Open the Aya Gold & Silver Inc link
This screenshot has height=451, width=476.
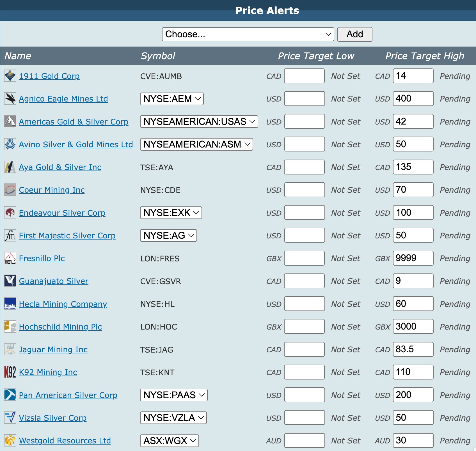pos(60,167)
